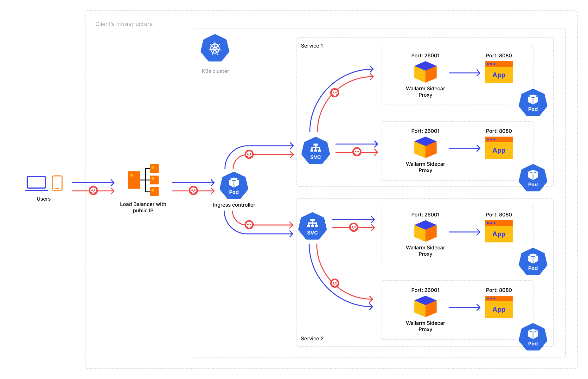Select the Load Balancer with public IP icon

coord(143,180)
